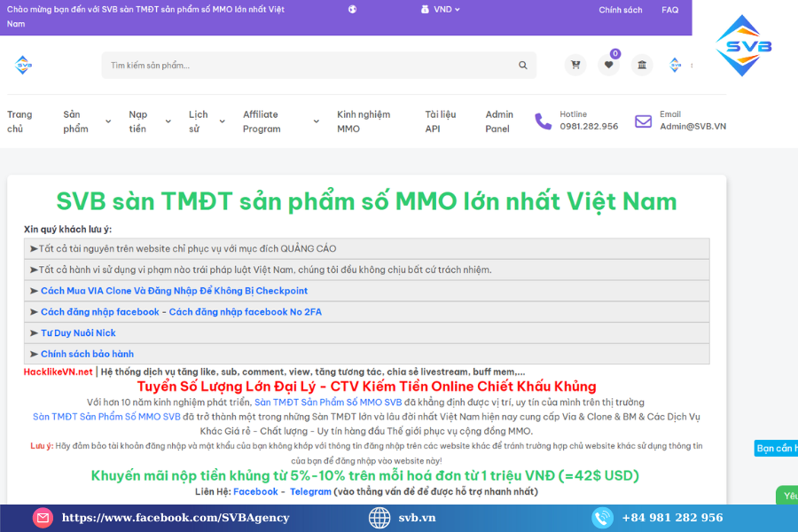Open the Chính sách link
798x532 pixels.
pos(621,10)
